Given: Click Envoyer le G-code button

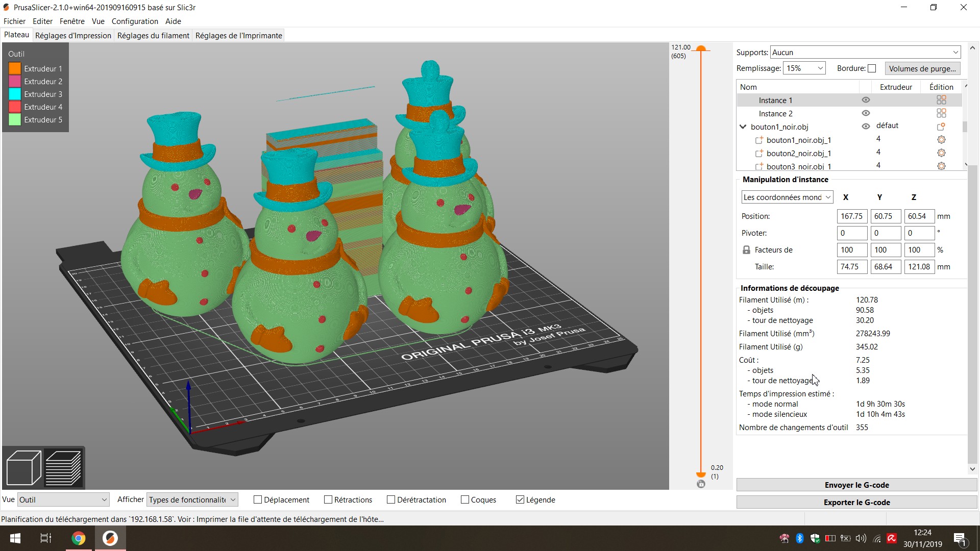Looking at the screenshot, I should pos(856,485).
